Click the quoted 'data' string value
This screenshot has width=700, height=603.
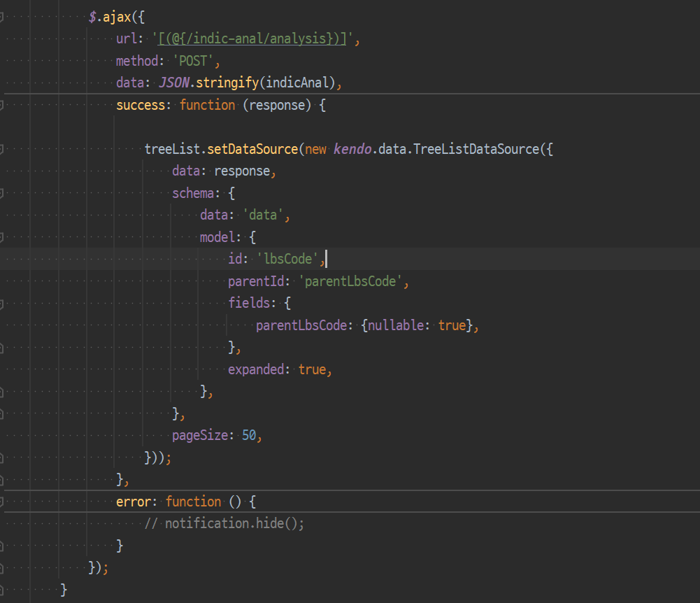coord(263,215)
